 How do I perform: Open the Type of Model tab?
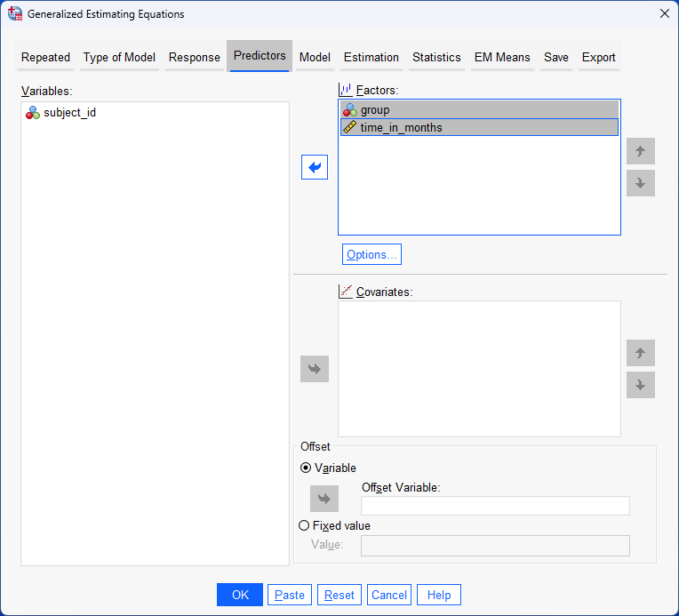119,57
